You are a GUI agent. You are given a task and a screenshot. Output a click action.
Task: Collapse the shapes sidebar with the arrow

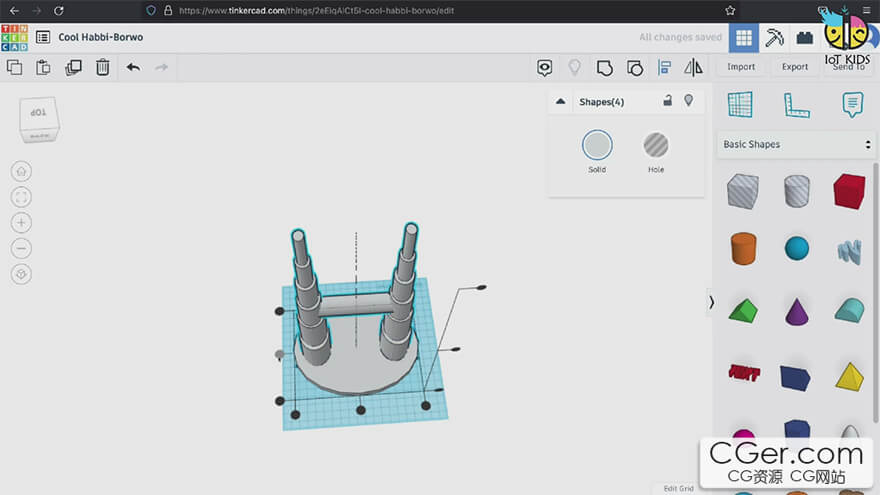point(711,302)
